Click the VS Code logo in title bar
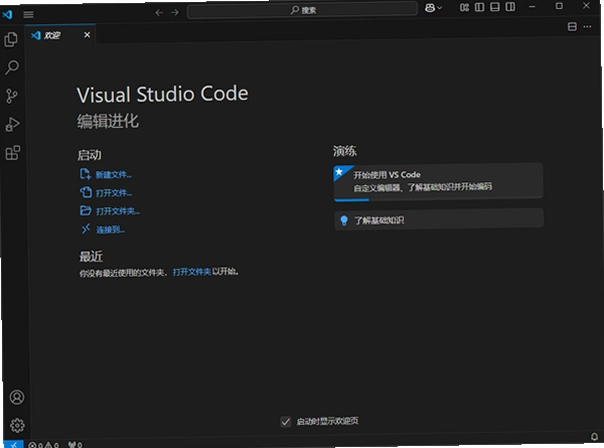This screenshot has width=604, height=448. (7, 15)
